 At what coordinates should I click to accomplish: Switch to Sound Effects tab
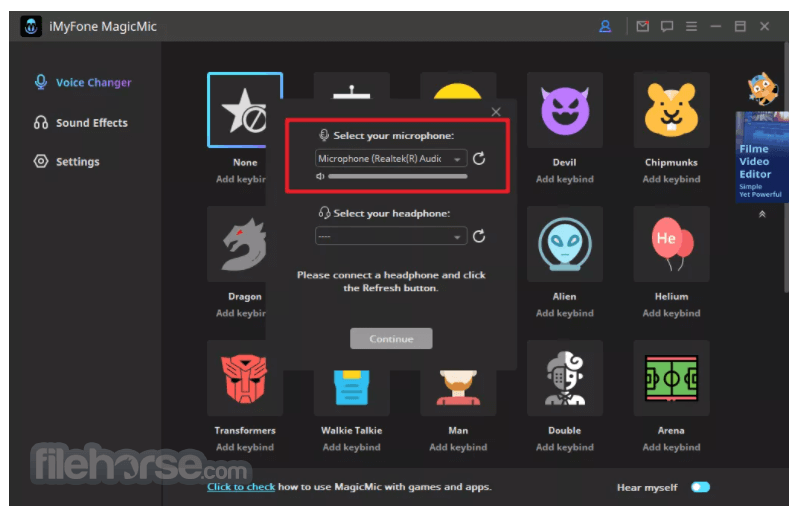tap(81, 123)
